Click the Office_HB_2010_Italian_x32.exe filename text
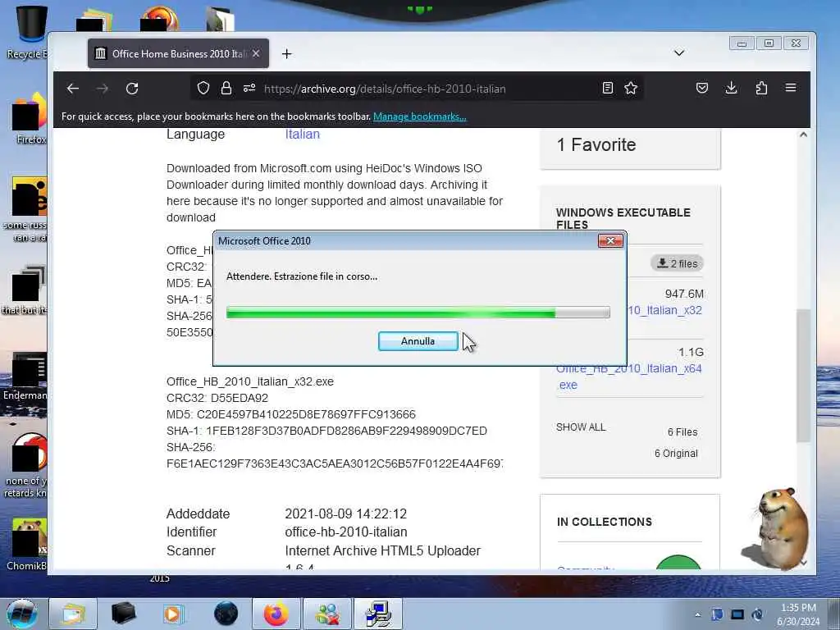This screenshot has height=630, width=840. click(250, 381)
